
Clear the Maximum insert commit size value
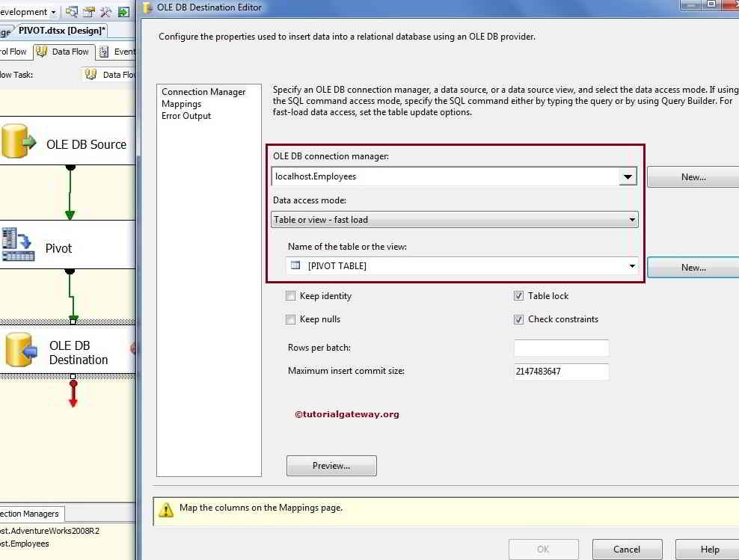click(560, 372)
